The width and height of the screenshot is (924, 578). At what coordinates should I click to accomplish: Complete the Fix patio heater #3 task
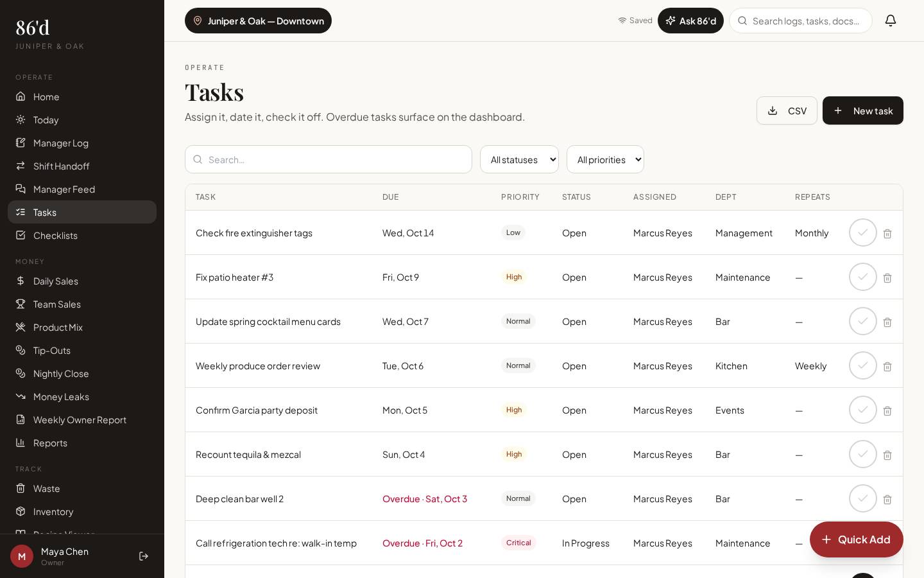(863, 277)
